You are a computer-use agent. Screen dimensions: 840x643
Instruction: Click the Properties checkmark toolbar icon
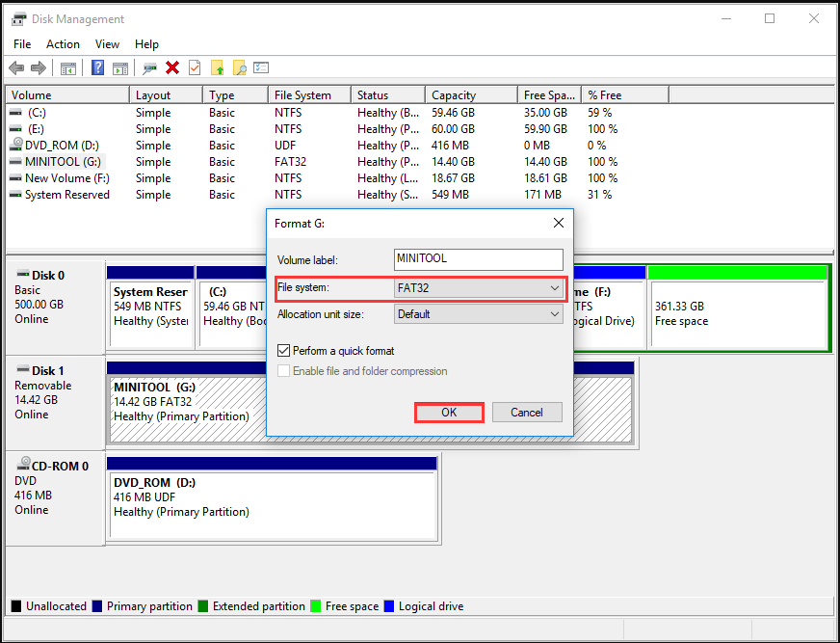click(195, 67)
